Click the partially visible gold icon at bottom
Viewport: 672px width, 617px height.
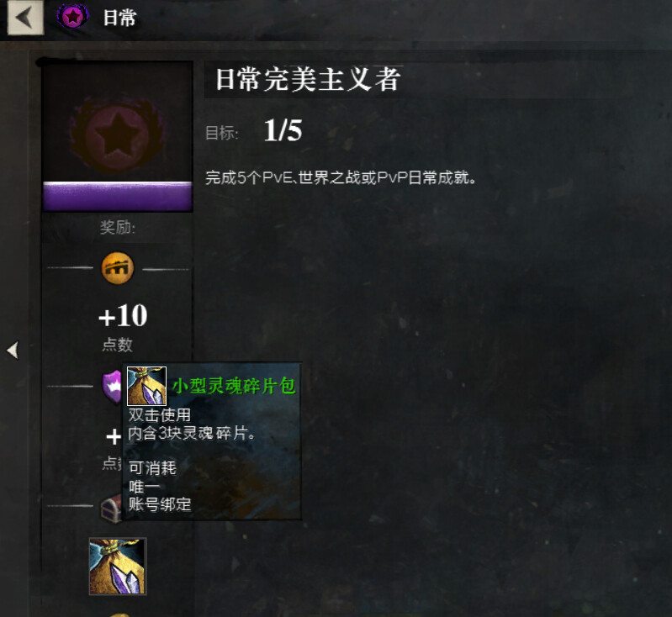(118, 614)
